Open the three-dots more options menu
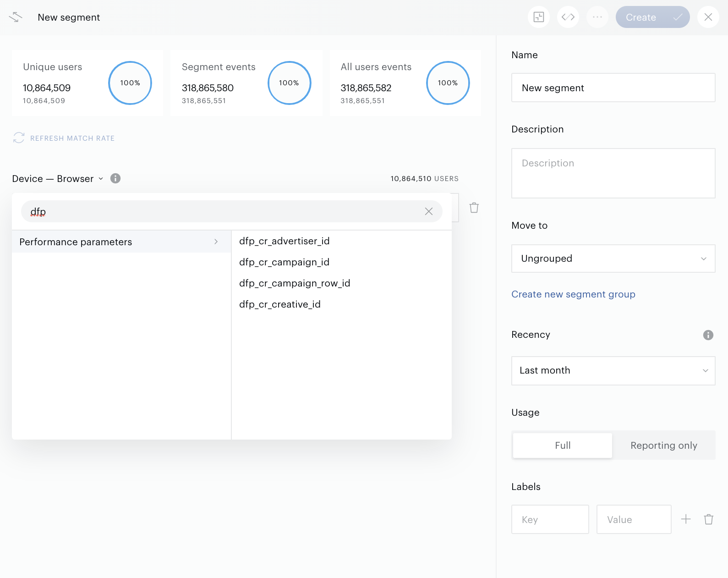Viewport: 728px width, 578px height. click(x=597, y=17)
